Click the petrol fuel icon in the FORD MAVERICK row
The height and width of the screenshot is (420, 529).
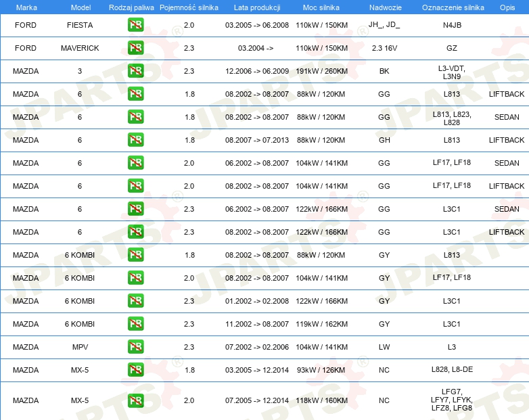point(135,48)
